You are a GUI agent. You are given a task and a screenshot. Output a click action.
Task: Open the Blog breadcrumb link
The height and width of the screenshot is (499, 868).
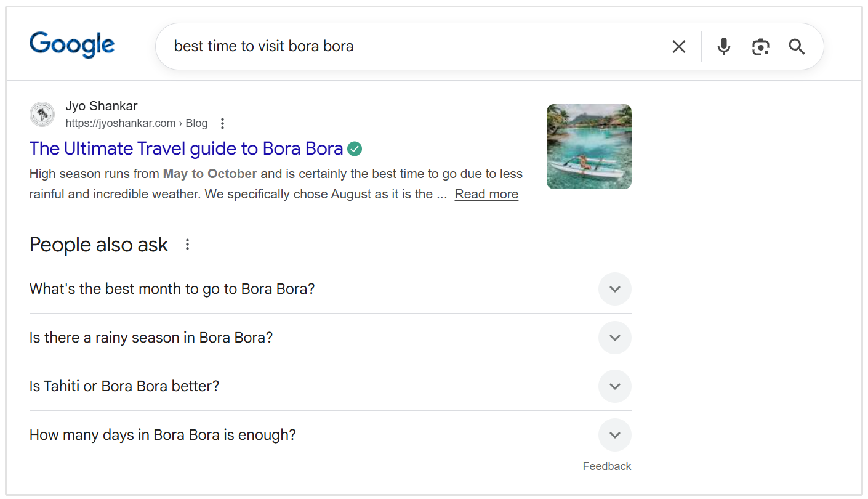(196, 123)
